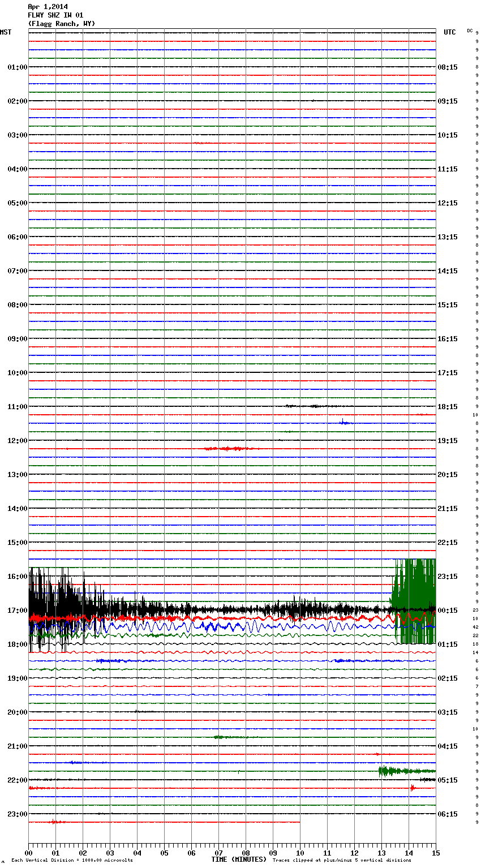Pick the UTC time label "02:15"
This screenshot has height=868, width=481.
point(448,678)
